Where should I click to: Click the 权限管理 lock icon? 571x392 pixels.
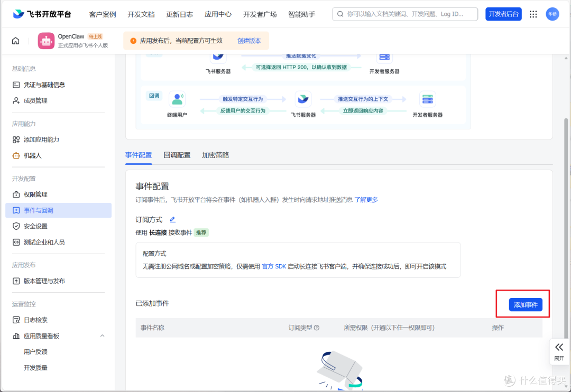coord(16,194)
